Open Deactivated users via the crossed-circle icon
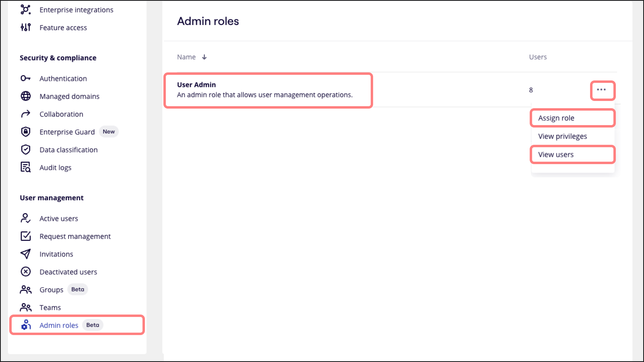This screenshot has height=362, width=644. (x=25, y=271)
